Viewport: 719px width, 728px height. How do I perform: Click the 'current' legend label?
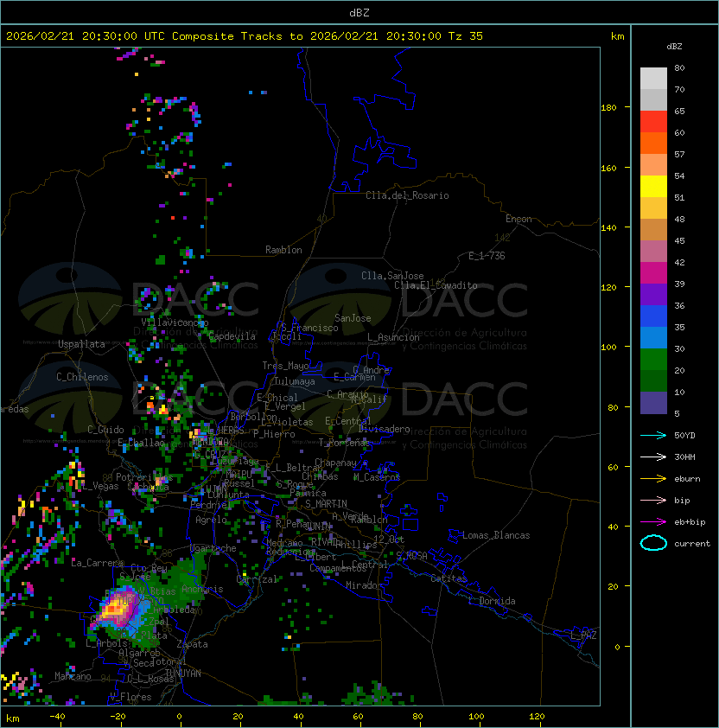(692, 544)
